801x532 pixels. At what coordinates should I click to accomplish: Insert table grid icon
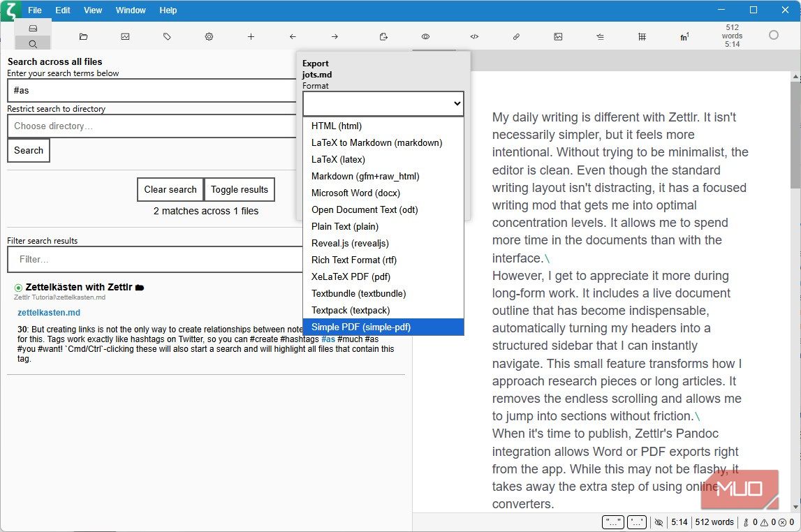point(642,37)
